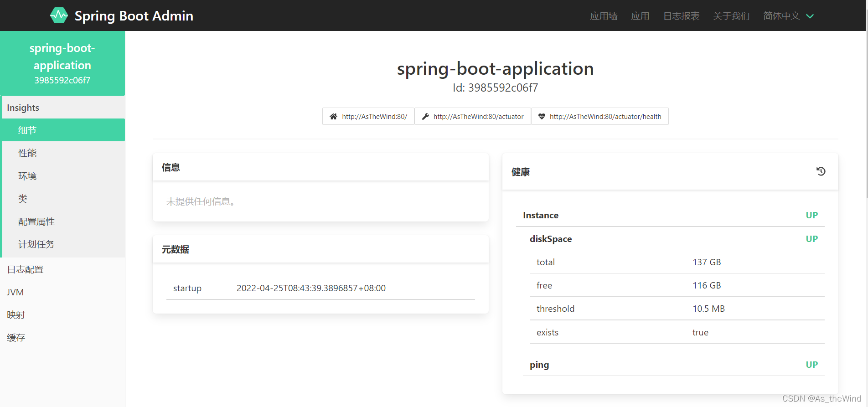Open JVM section in the sidebar
Image resolution: width=868 pixels, height=407 pixels.
coord(62,292)
